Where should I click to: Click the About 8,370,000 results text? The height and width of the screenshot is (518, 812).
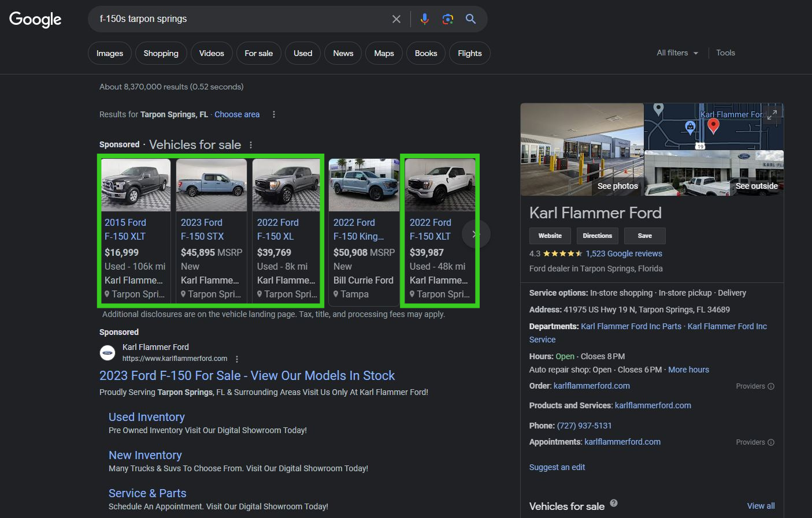pos(171,87)
